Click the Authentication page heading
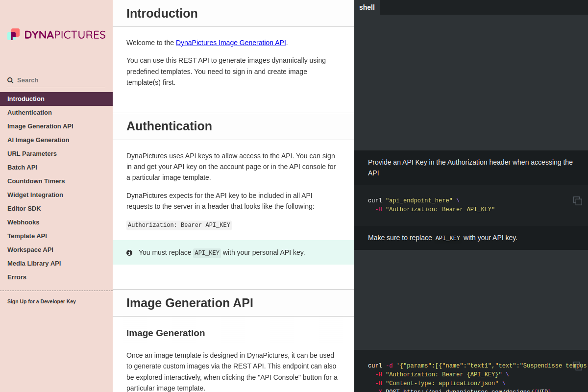The image size is (588, 392). point(169,126)
